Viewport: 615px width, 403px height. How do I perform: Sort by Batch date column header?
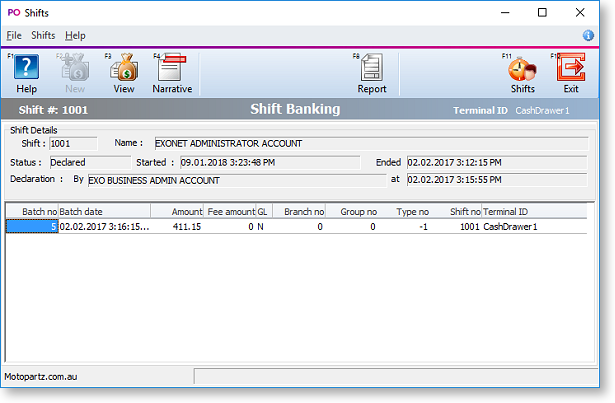(104, 212)
